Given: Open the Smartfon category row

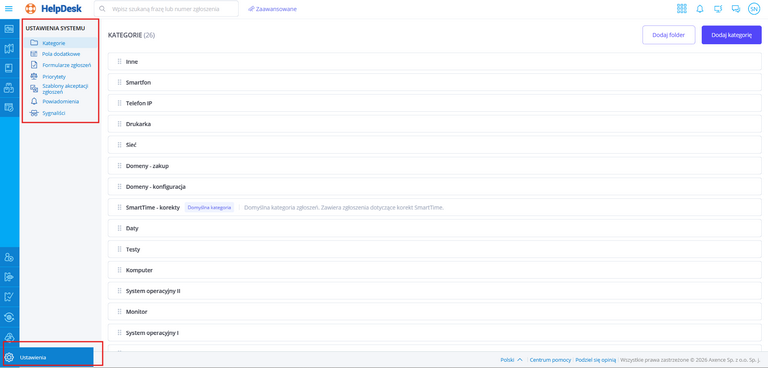Looking at the screenshot, I should 434,82.
